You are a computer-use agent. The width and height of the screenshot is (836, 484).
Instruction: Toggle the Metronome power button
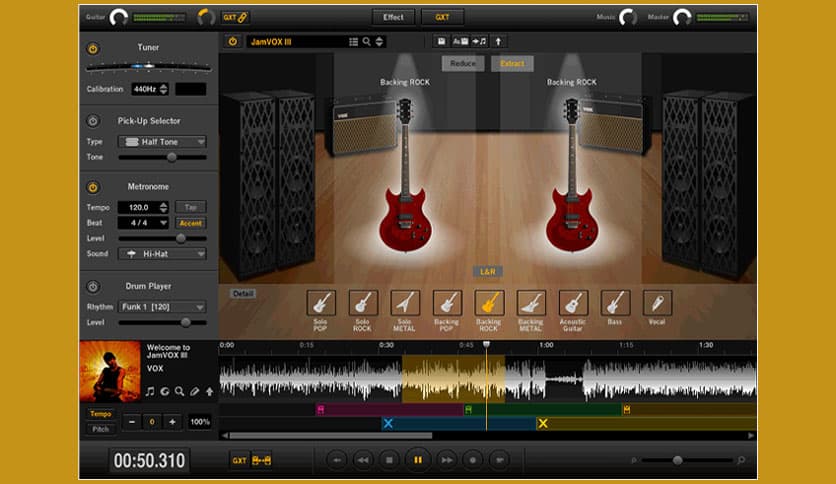click(x=93, y=187)
